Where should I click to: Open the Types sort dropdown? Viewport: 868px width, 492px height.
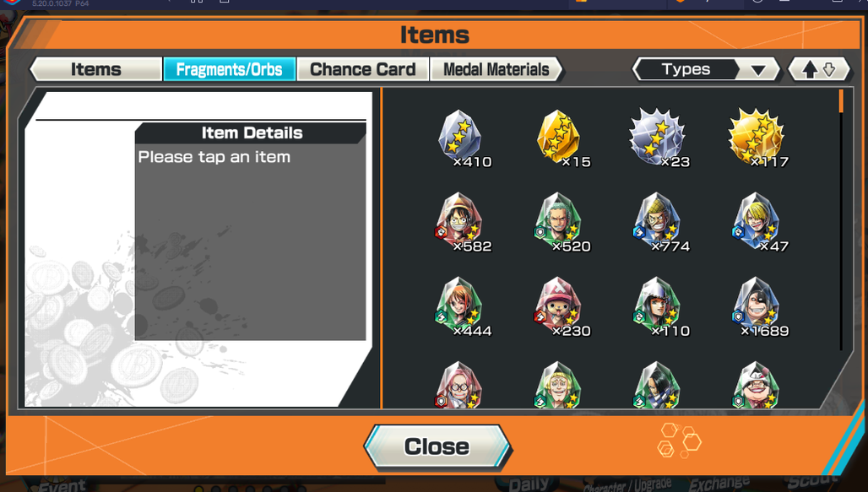click(705, 69)
